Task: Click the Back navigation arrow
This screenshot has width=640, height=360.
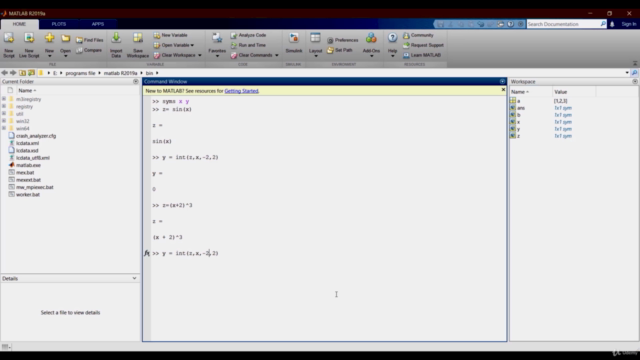Action: pyautogui.click(x=4, y=73)
